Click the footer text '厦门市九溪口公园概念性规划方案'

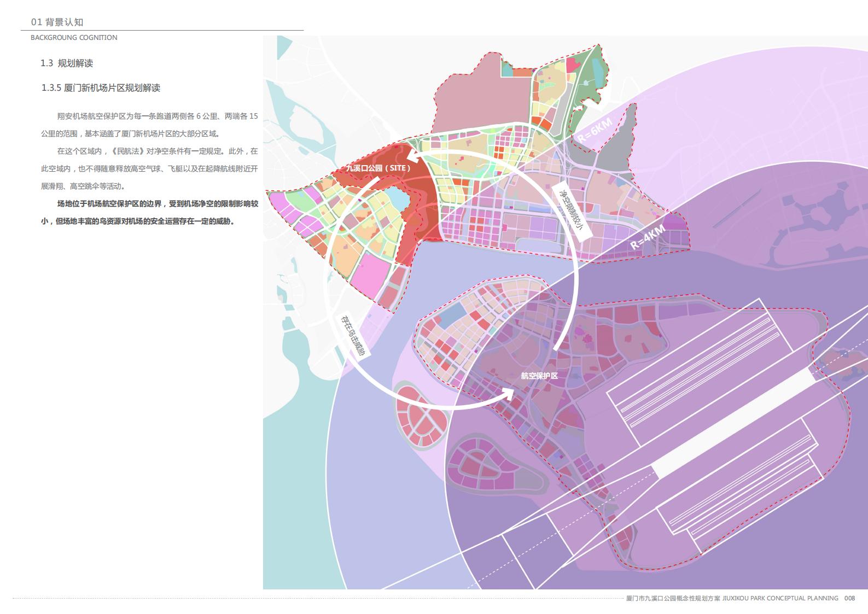(x=673, y=598)
